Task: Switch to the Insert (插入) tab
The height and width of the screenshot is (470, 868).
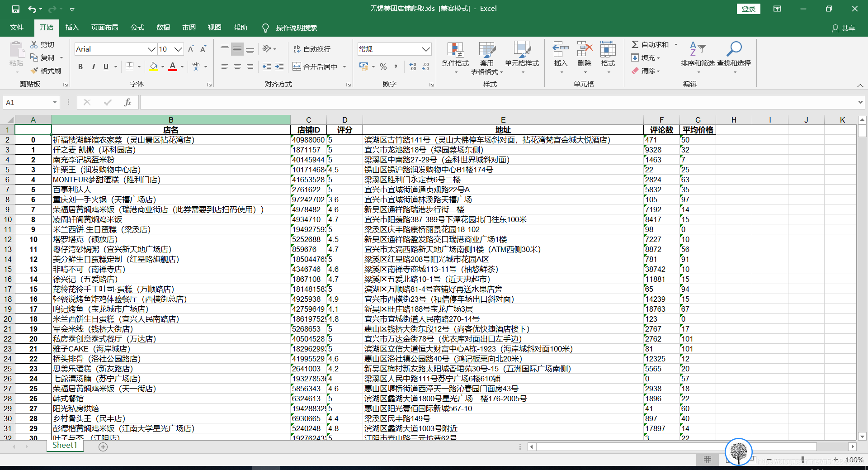Action: pos(72,28)
